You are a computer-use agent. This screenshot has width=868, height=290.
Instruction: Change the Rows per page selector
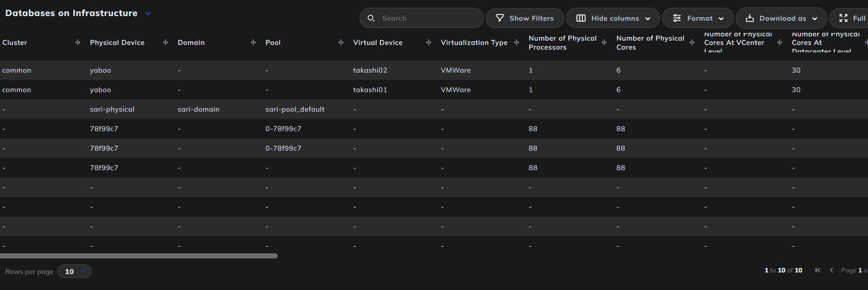coord(74,271)
